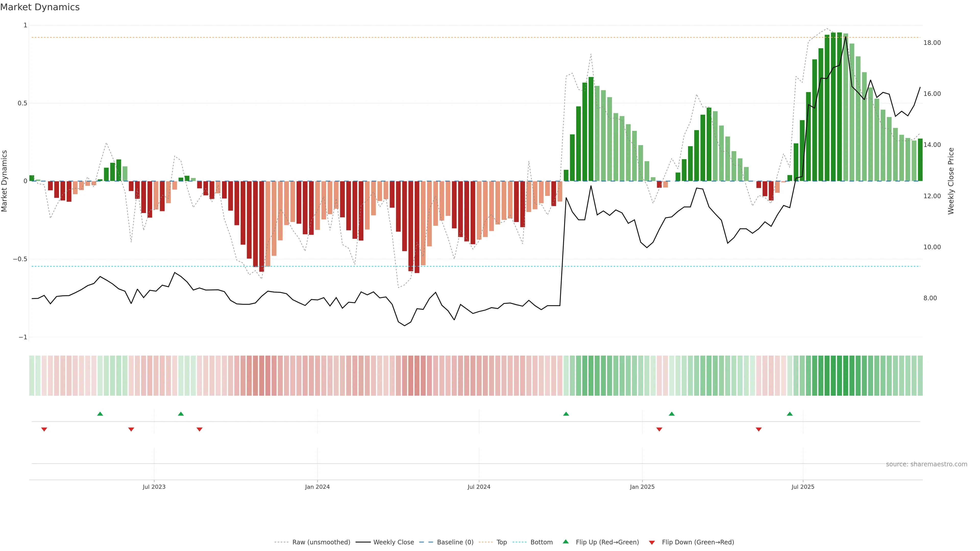Image resolution: width=980 pixels, height=551 pixels.
Task: Click the red flip-down marker after Jul 2023
Action: click(x=199, y=429)
